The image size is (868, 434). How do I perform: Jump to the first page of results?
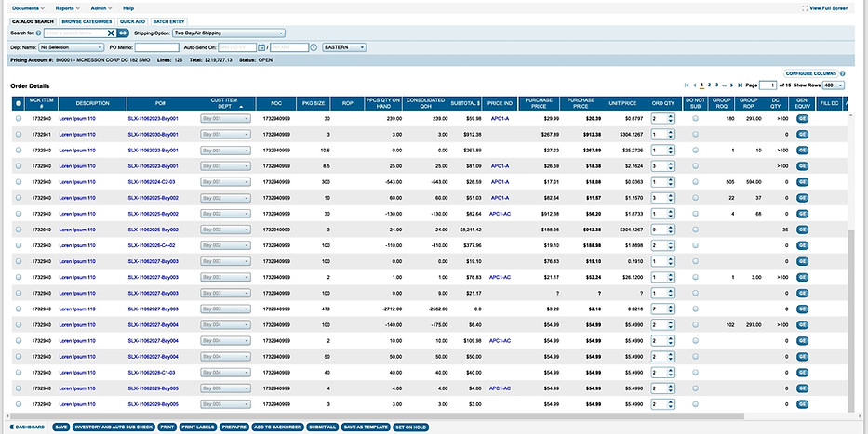[x=687, y=85]
